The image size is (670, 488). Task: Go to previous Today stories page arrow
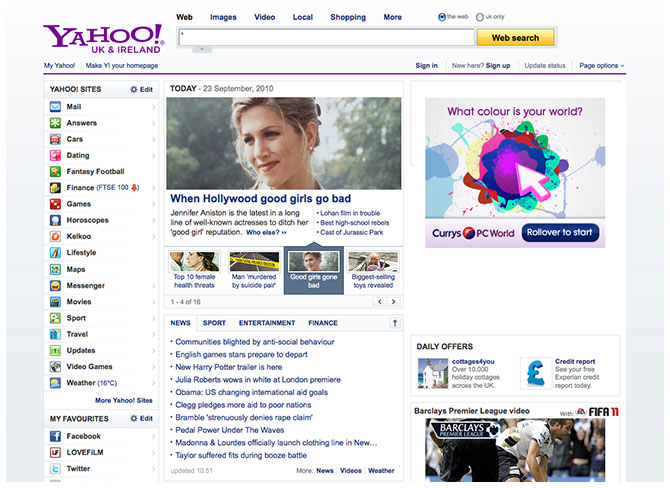[x=379, y=302]
